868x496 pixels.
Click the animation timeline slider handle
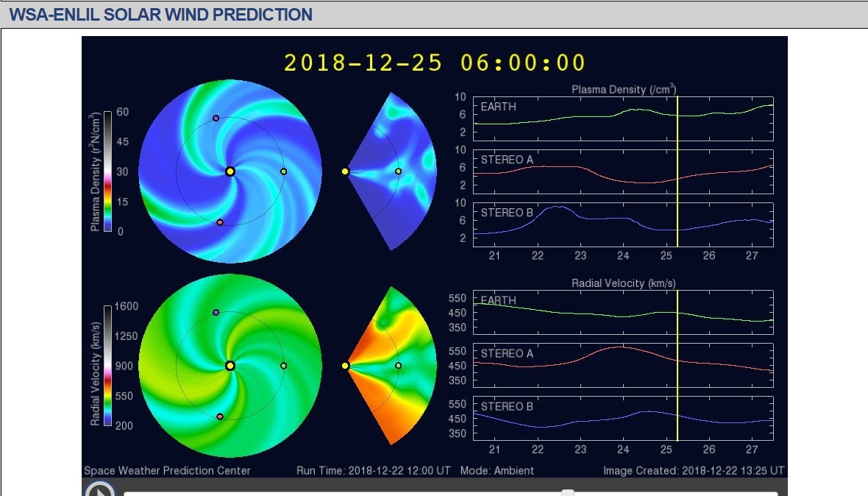point(567,492)
